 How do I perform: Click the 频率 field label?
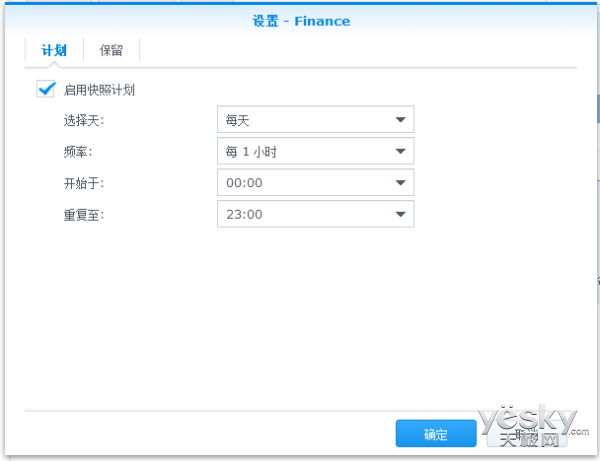point(77,152)
